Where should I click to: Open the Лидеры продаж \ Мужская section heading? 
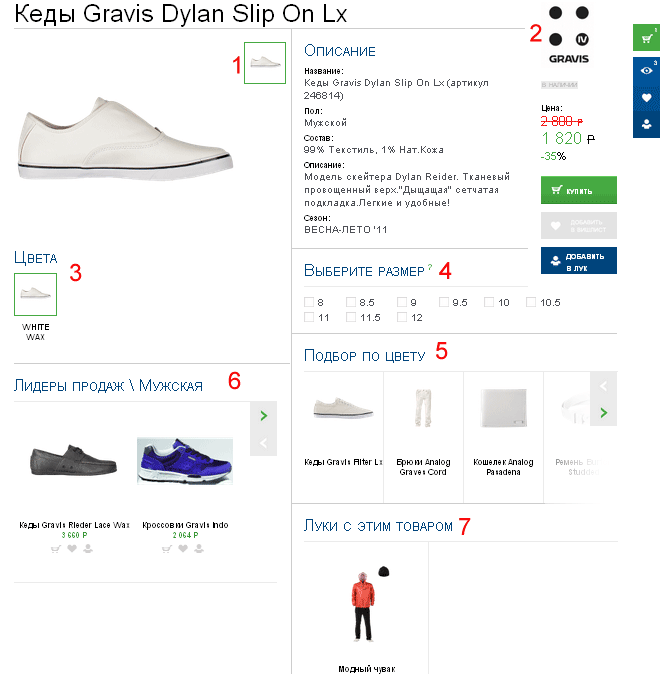pyautogui.click(x=108, y=385)
